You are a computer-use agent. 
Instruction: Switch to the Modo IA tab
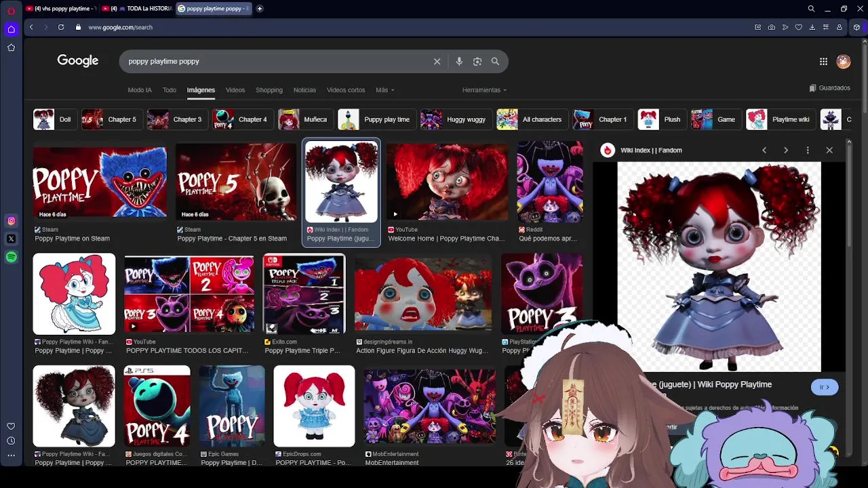pyautogui.click(x=140, y=90)
